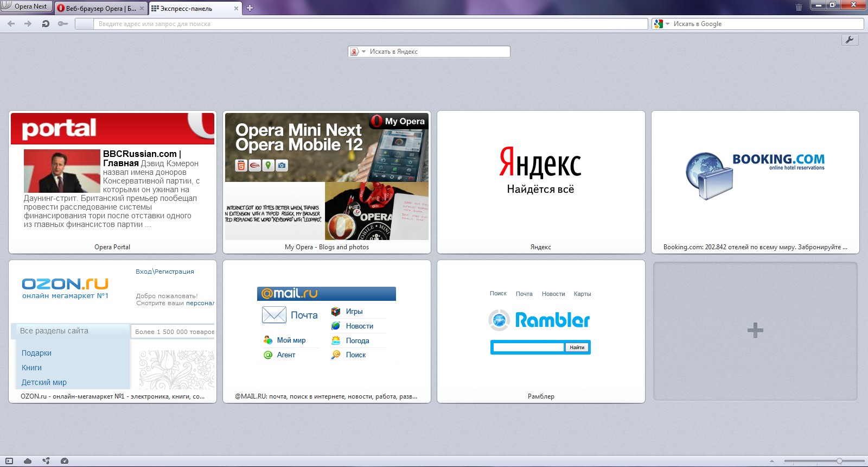Click the Рамблер caption text
Viewport: 868px width, 467px height.
point(541,396)
